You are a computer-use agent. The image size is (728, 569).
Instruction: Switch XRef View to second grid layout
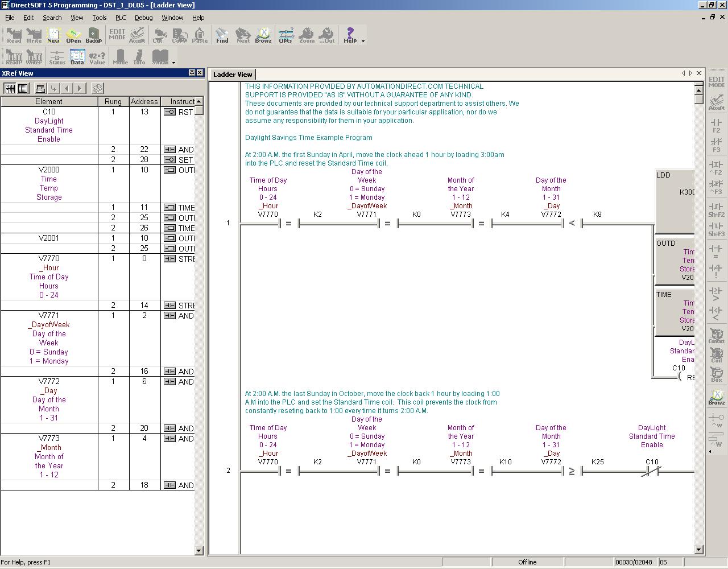tap(23, 88)
